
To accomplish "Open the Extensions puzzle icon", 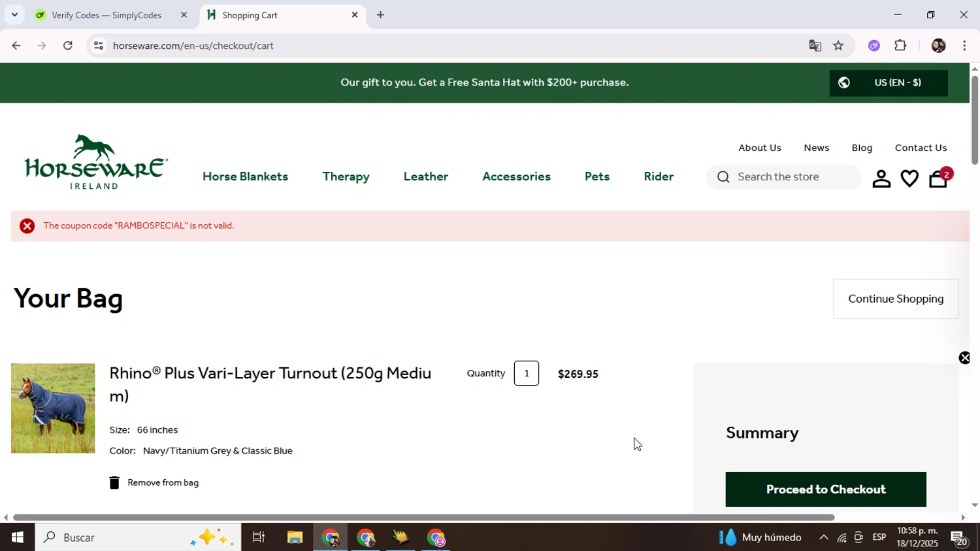I will click(x=900, y=46).
